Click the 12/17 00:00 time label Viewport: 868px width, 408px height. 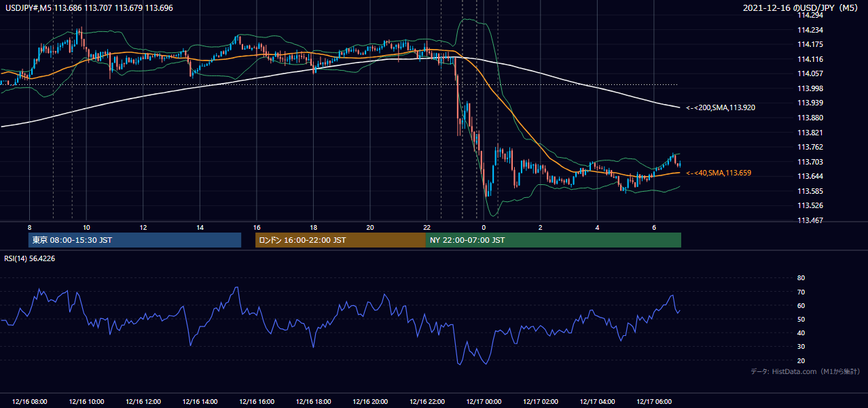click(484, 402)
